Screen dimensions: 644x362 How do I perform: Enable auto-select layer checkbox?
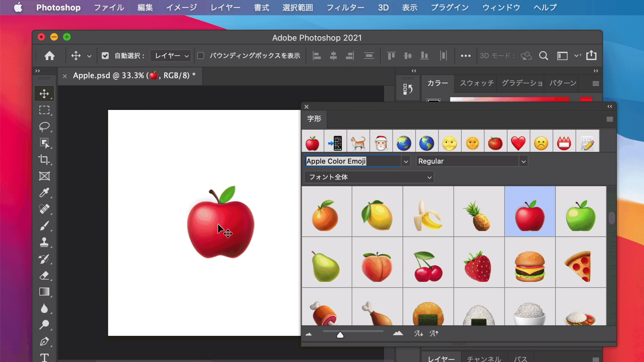tap(105, 56)
